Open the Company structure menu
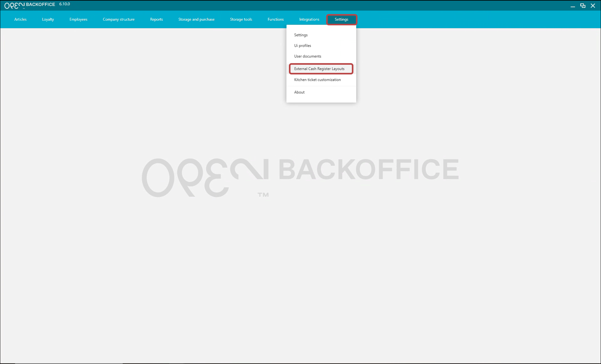Viewport: 601px width, 364px height. [119, 19]
